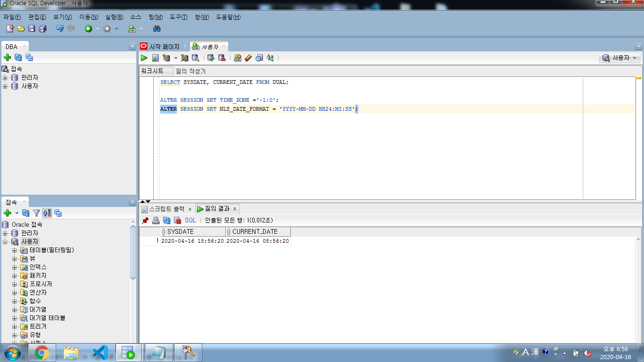Expand the 프로시저 node

(x=15, y=284)
